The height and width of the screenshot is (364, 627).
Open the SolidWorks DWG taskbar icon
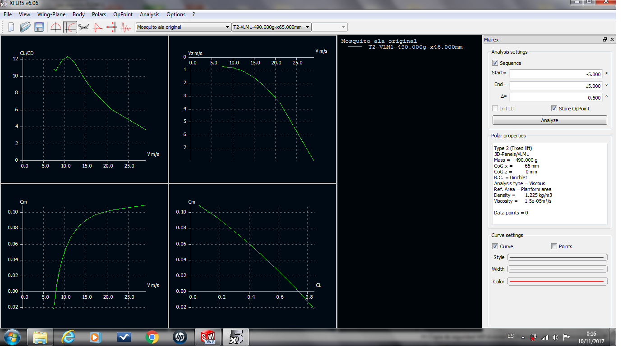(x=207, y=337)
